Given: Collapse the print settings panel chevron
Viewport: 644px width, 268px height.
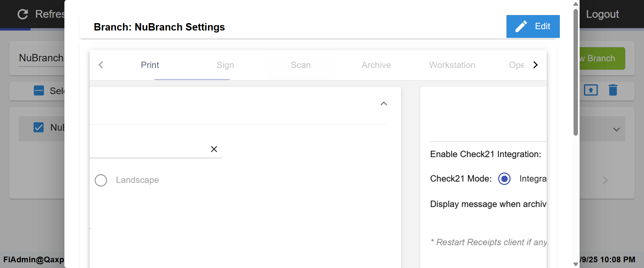Looking at the screenshot, I should 384,104.
